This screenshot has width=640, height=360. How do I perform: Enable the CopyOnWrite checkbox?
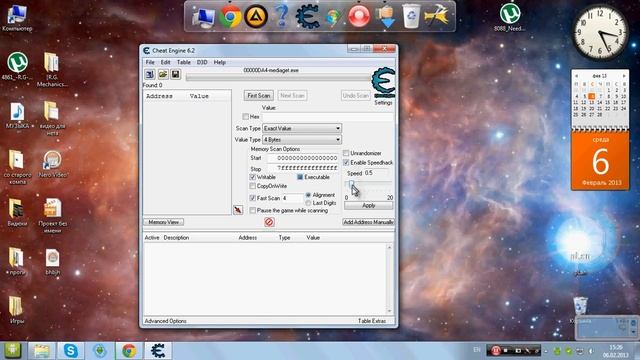252,186
